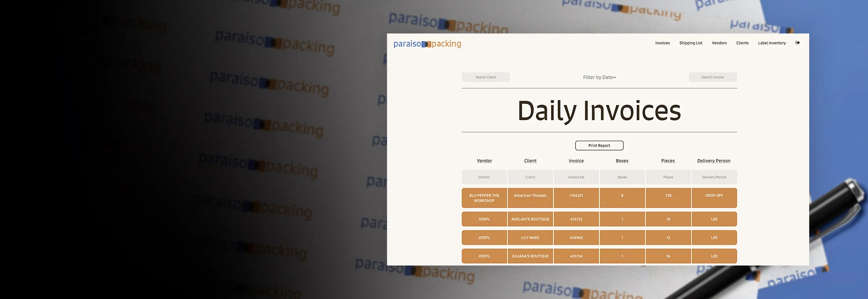Open invoice number 424960

tap(576, 238)
